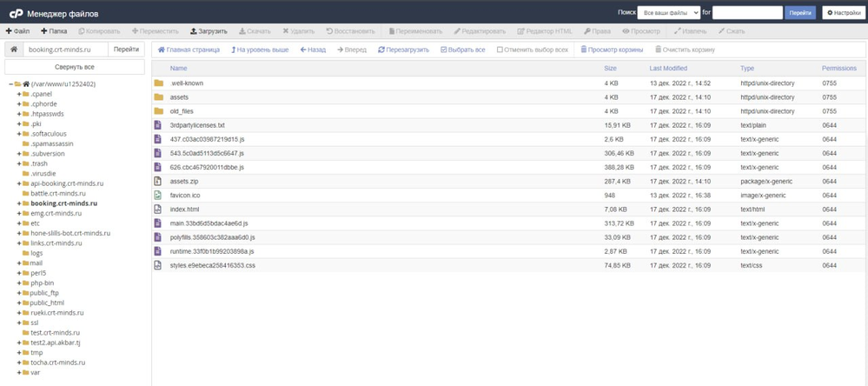Open the .well-known folder icon
Viewport: 868px width, 386px height.
click(158, 83)
